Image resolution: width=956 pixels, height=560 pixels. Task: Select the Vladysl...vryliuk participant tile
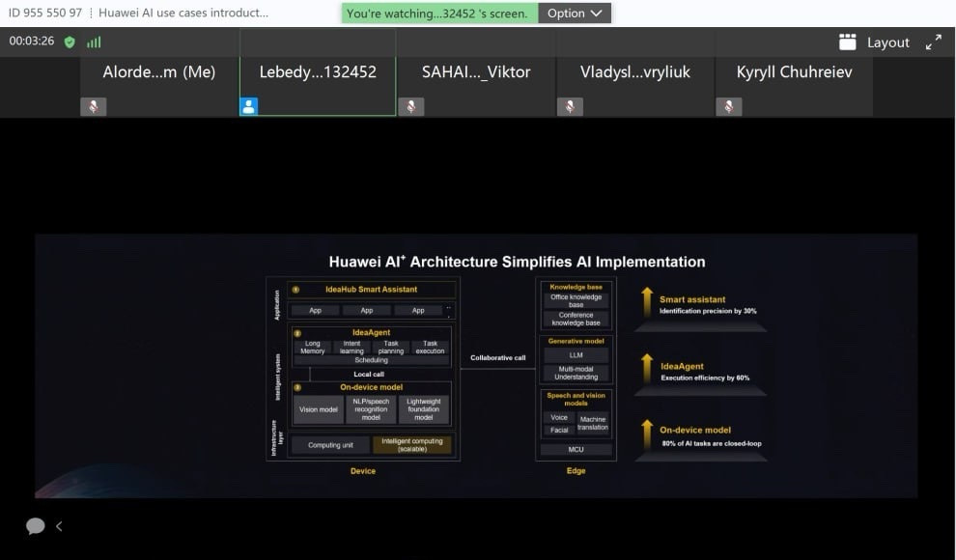click(x=635, y=86)
